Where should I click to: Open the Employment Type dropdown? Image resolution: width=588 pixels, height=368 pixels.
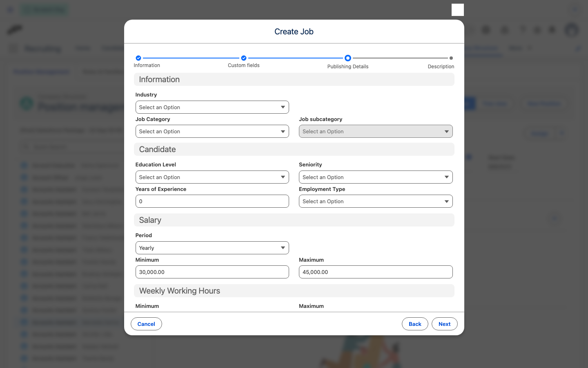point(376,201)
